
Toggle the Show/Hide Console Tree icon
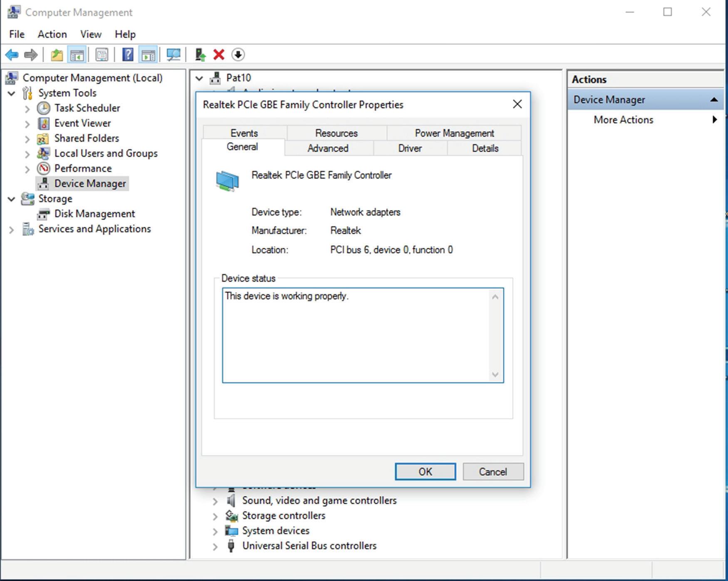[77, 54]
